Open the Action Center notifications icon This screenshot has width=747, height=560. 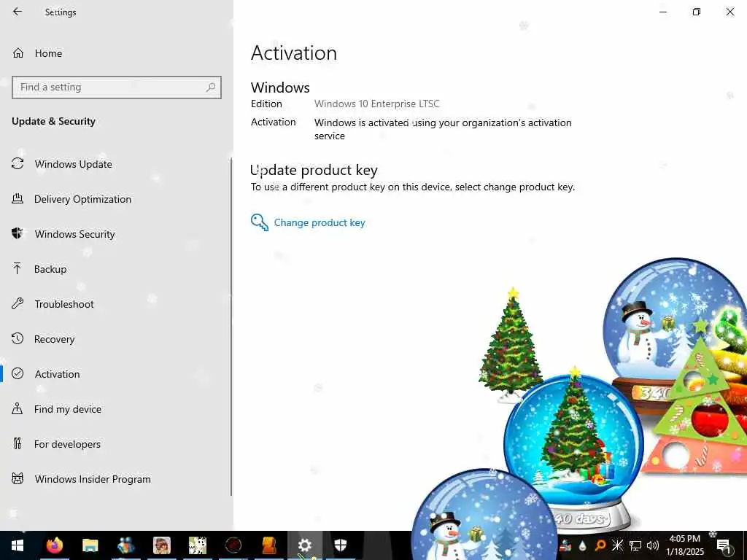[724, 545]
